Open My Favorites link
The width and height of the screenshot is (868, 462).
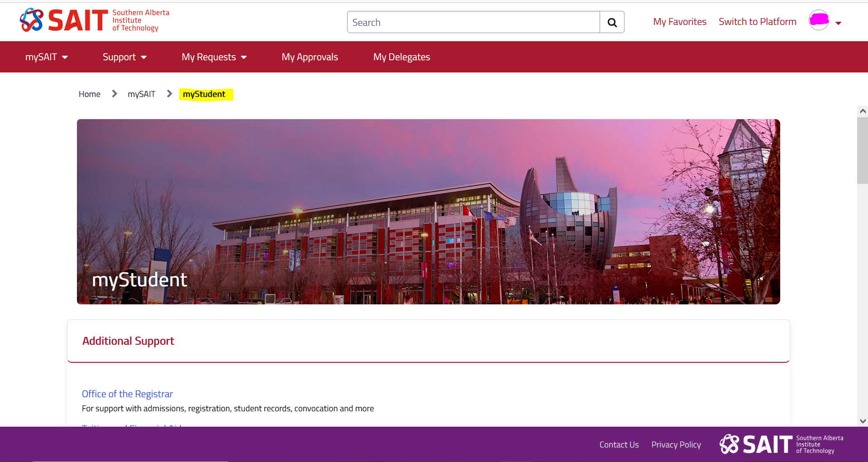click(680, 22)
